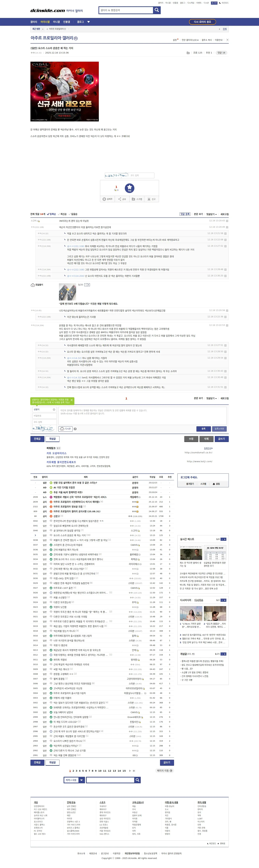This screenshot has height=868, width=259.
Task: Click the folder icon beside 조회 125
Action: 188,53
